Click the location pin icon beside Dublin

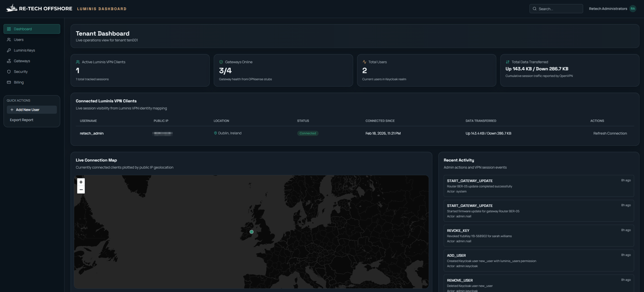tap(216, 133)
